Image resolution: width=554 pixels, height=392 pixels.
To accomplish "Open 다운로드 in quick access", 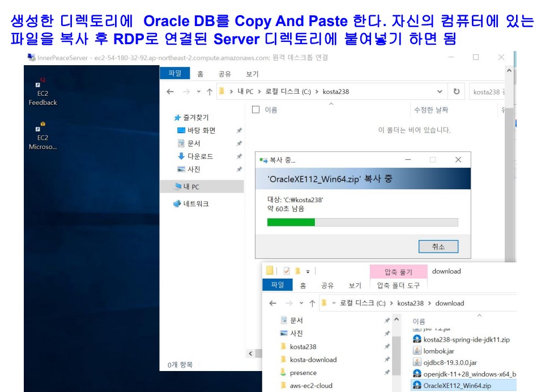I will 195,156.
